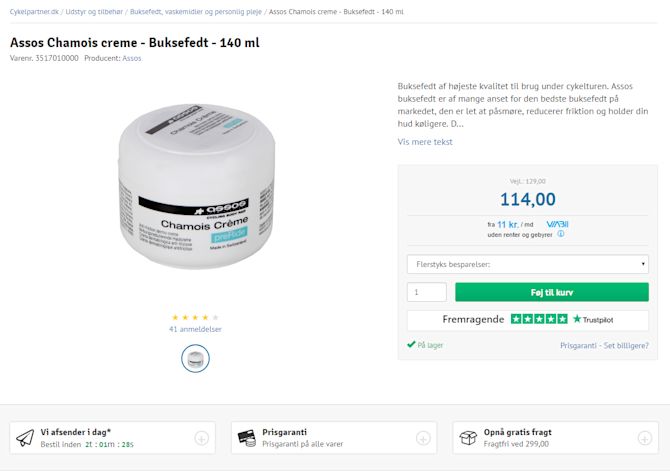
Task: Click the quantity input field
Action: (x=427, y=292)
